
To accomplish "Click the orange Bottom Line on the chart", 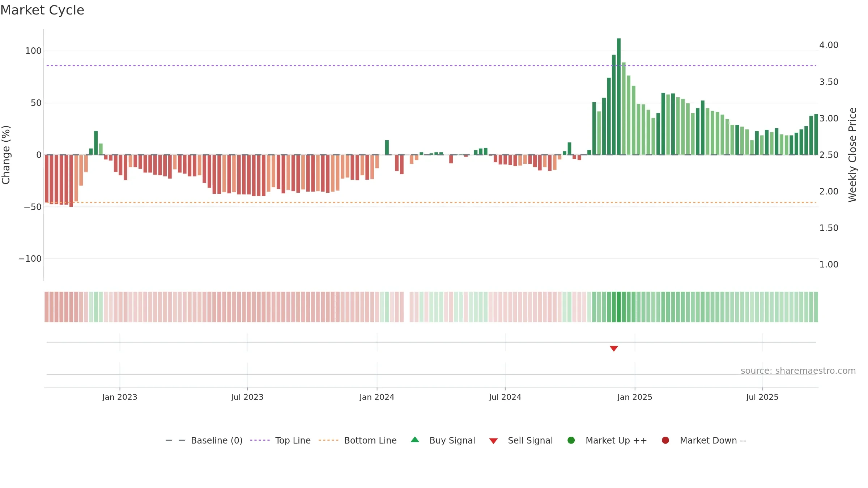I will [431, 202].
